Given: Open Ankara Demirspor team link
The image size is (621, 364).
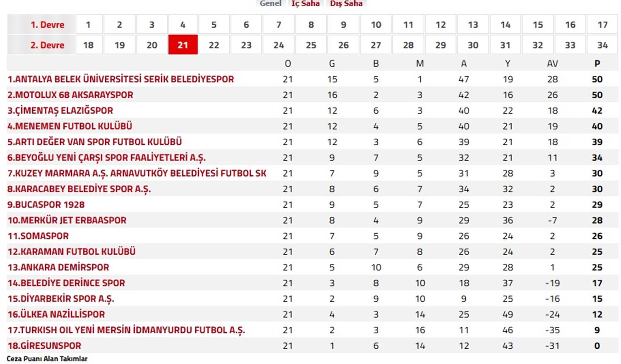Looking at the screenshot, I should coord(58,267).
